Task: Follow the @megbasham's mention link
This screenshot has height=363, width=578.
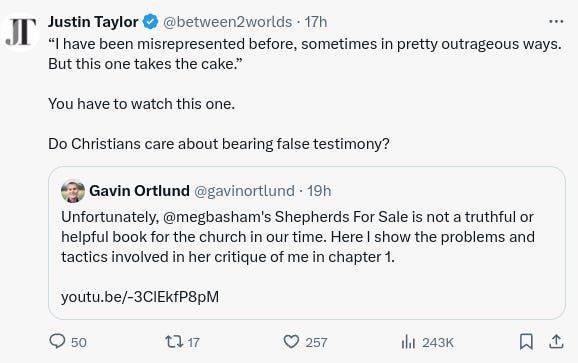Action: (x=217, y=217)
